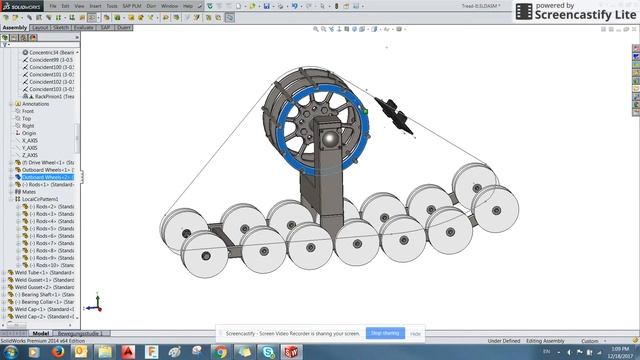Open ConfigurationManager tab icon
The height and width of the screenshot is (360, 640).
point(24,37)
